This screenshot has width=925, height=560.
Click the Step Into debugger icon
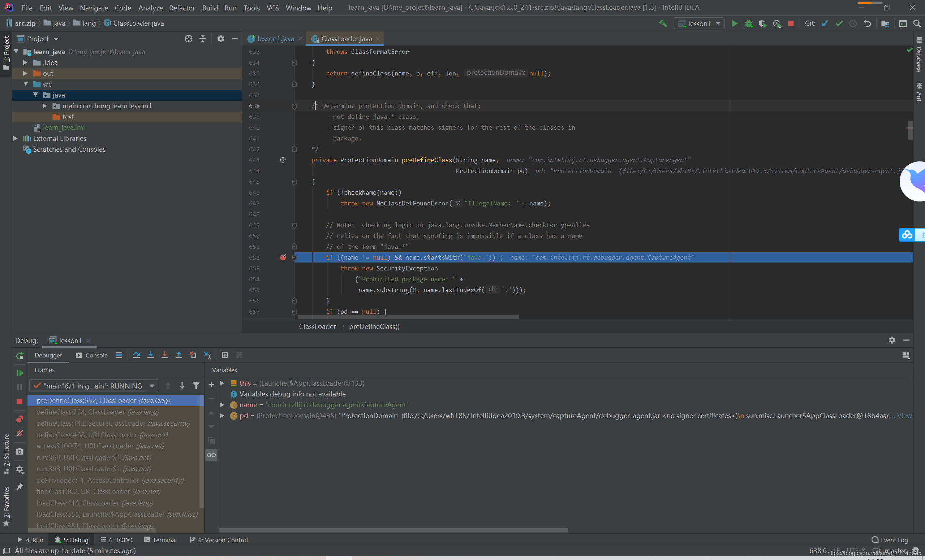(151, 355)
